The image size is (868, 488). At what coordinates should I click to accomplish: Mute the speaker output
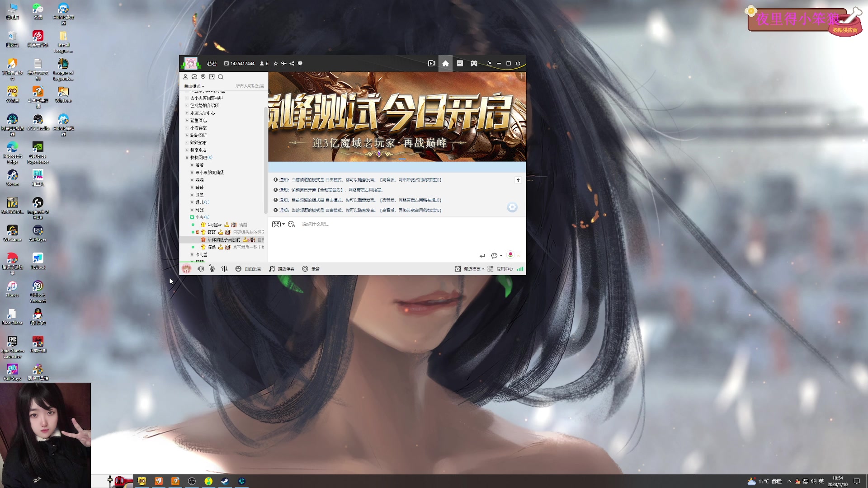pyautogui.click(x=201, y=269)
